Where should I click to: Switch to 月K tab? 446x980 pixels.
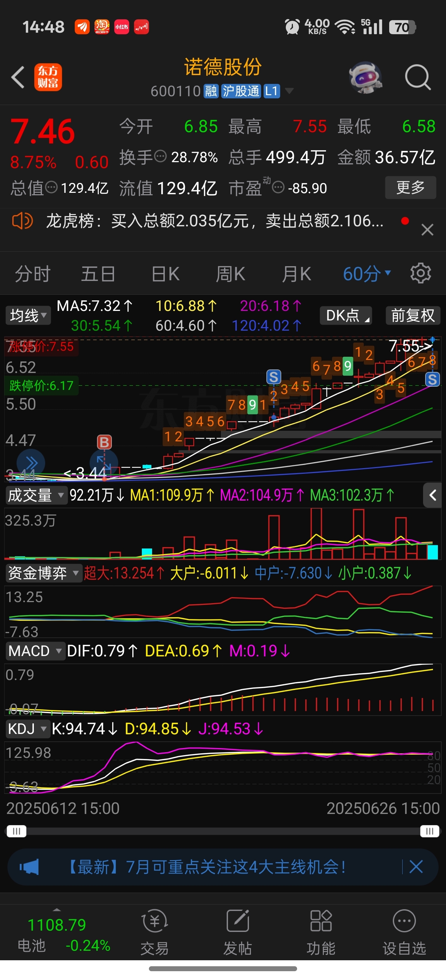[x=296, y=274]
